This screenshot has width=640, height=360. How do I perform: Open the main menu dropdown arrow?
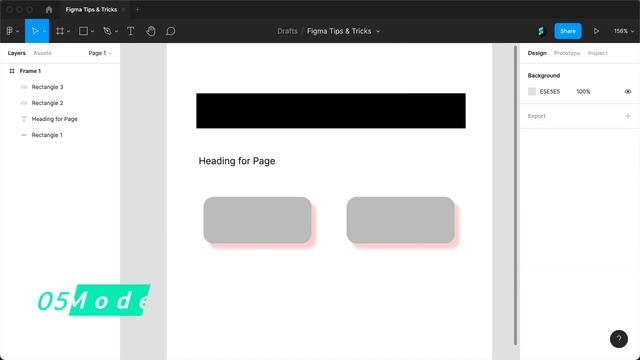pos(17,31)
